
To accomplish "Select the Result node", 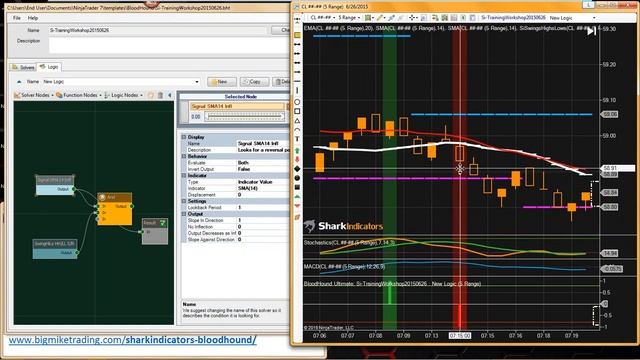I will [155, 231].
